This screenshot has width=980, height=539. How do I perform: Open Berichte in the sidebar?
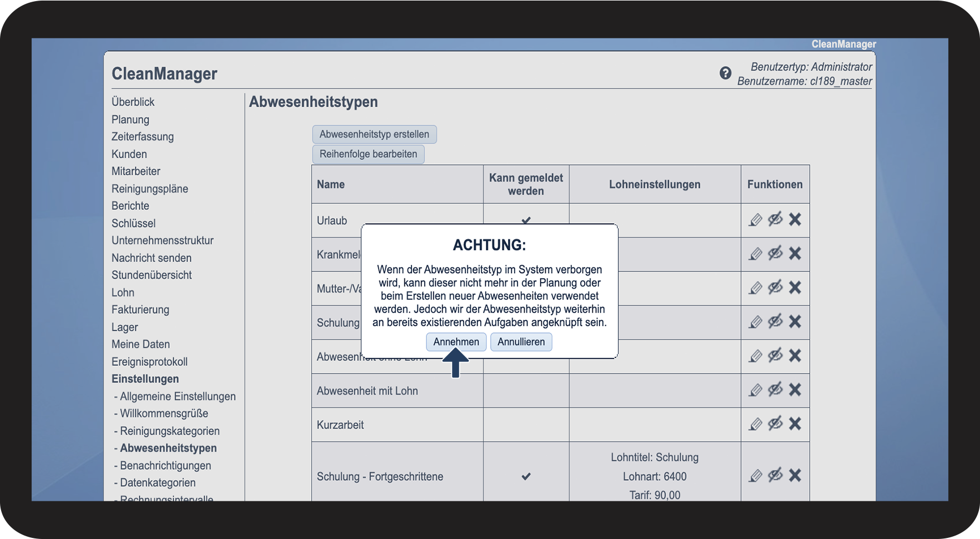[130, 206]
